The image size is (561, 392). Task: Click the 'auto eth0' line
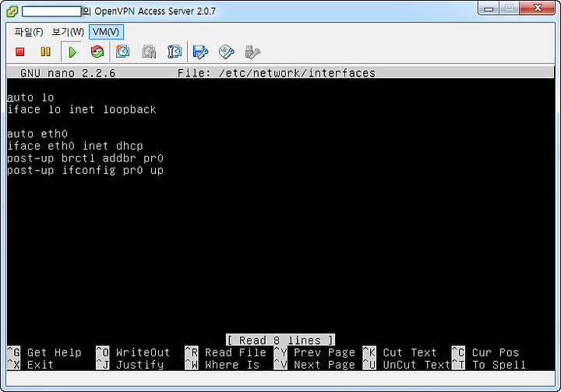click(37, 134)
